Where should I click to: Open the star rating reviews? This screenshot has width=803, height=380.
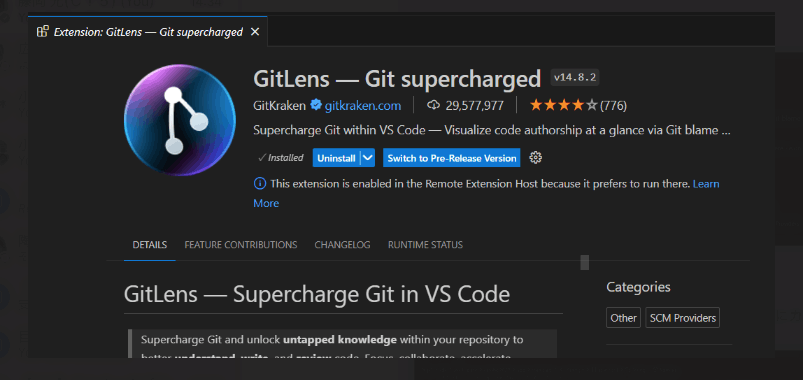(563, 105)
